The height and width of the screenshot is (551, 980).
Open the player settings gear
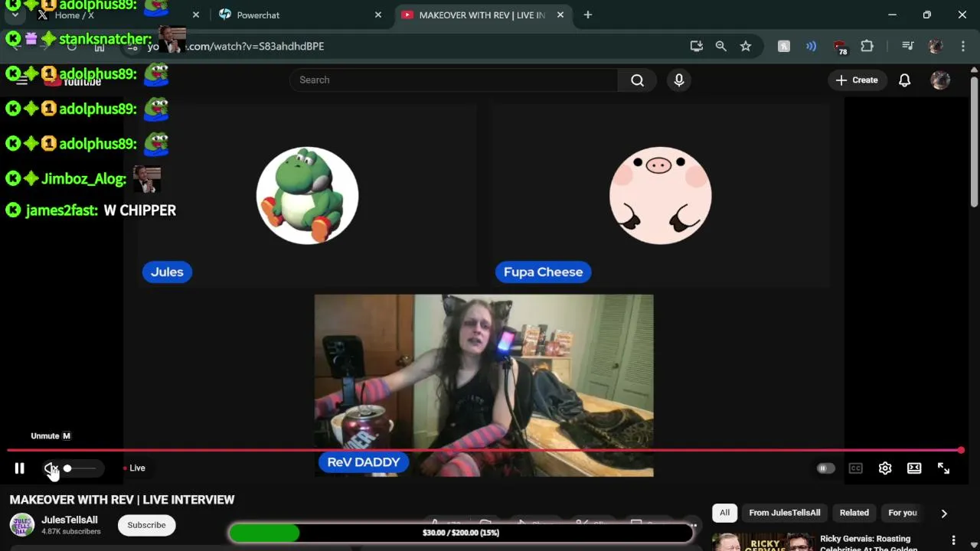(x=885, y=468)
